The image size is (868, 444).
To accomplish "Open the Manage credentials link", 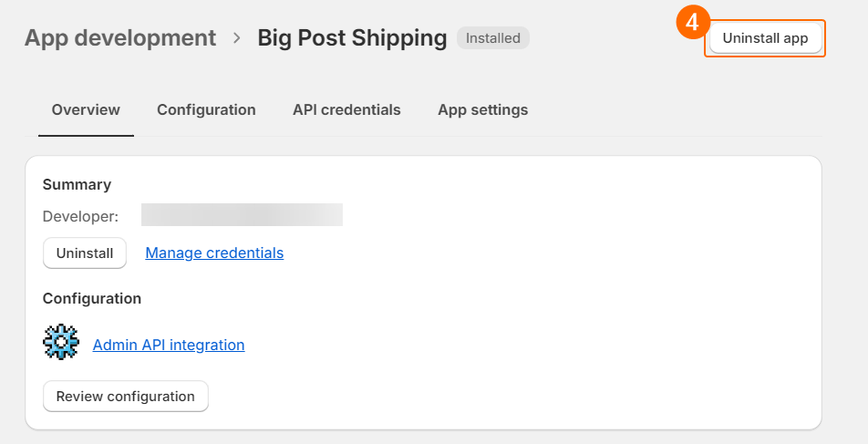I will (x=214, y=253).
